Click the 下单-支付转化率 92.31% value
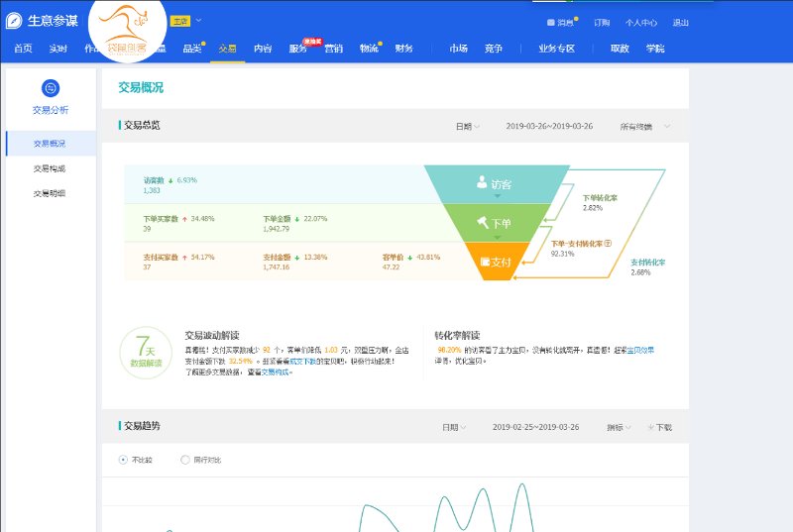The image size is (793, 532). point(562,255)
